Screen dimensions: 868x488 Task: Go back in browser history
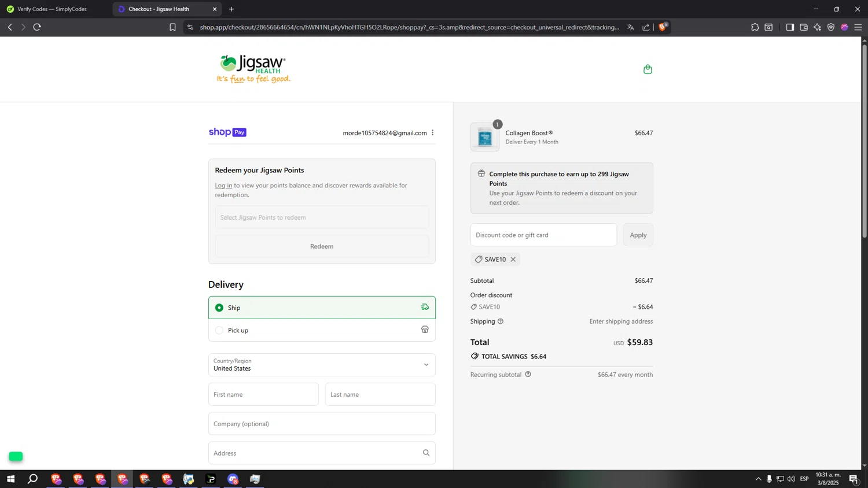pos(10,27)
